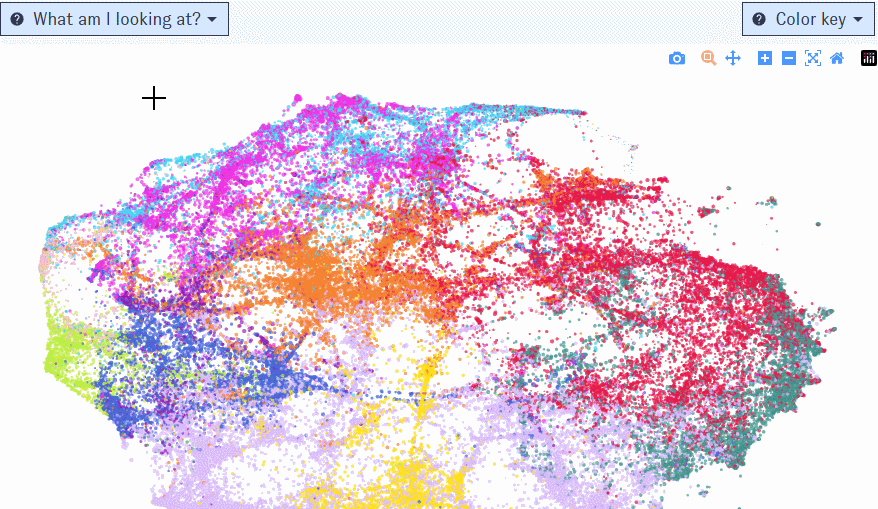
Task: Reset axes with the home icon
Action: click(x=837, y=58)
